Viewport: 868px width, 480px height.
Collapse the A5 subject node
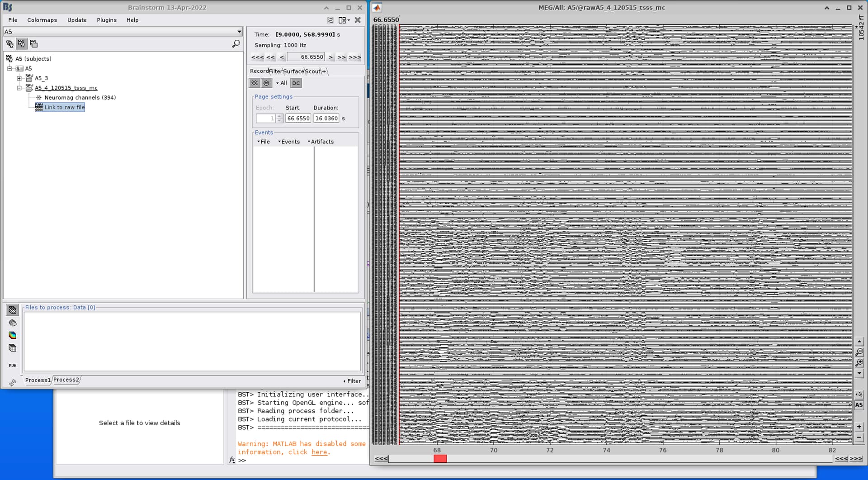pyautogui.click(x=9, y=69)
